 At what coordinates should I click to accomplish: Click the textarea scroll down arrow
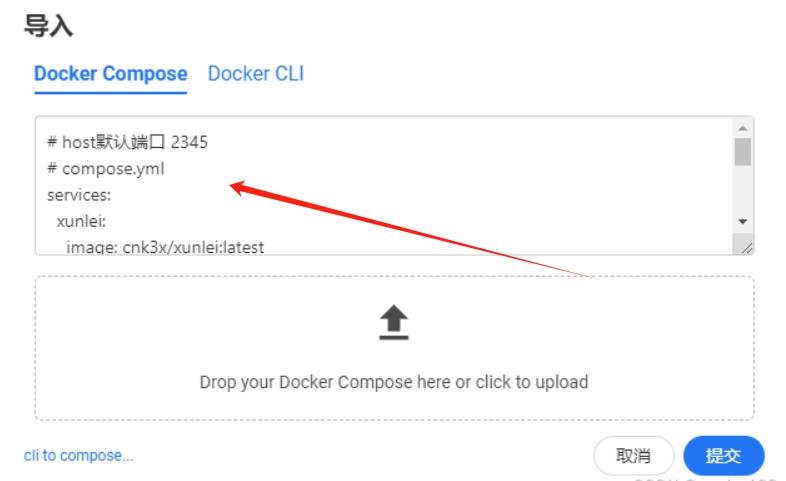742,221
